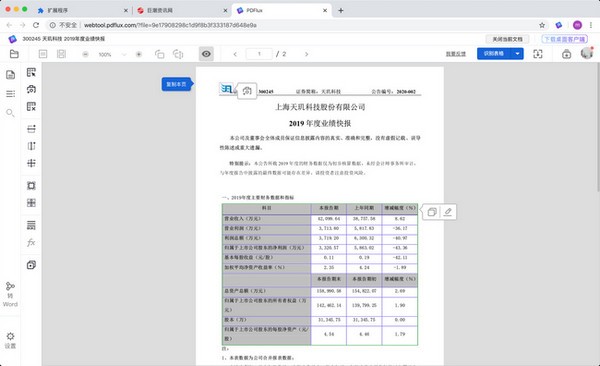The height and width of the screenshot is (366, 600).
Task: Switch to the 扩展程序 browser tab
Action: [82, 10]
